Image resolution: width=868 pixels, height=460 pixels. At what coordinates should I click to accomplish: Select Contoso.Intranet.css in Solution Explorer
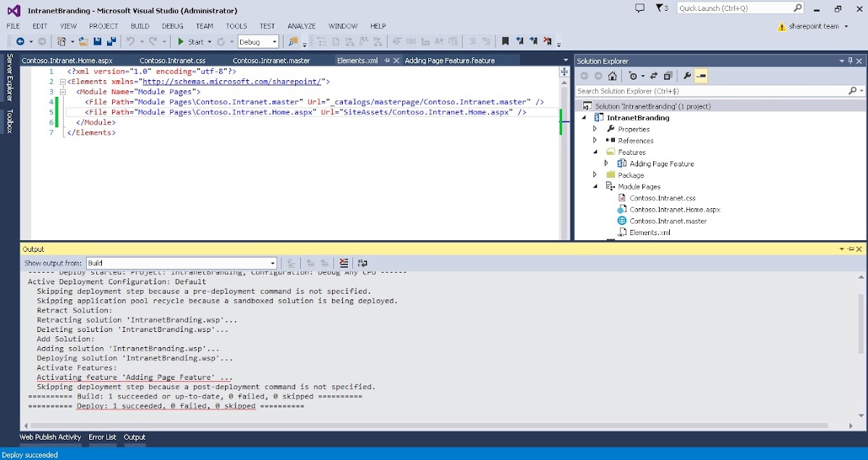tap(663, 198)
